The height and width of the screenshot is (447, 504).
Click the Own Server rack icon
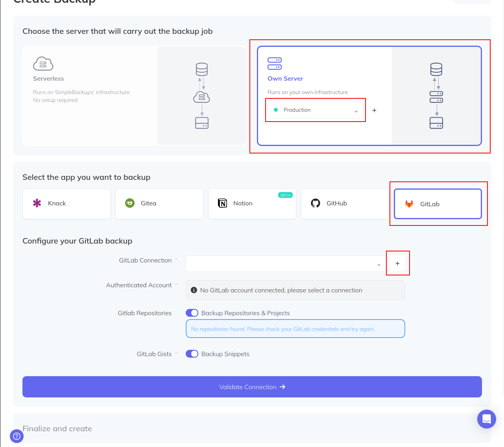[x=275, y=63]
